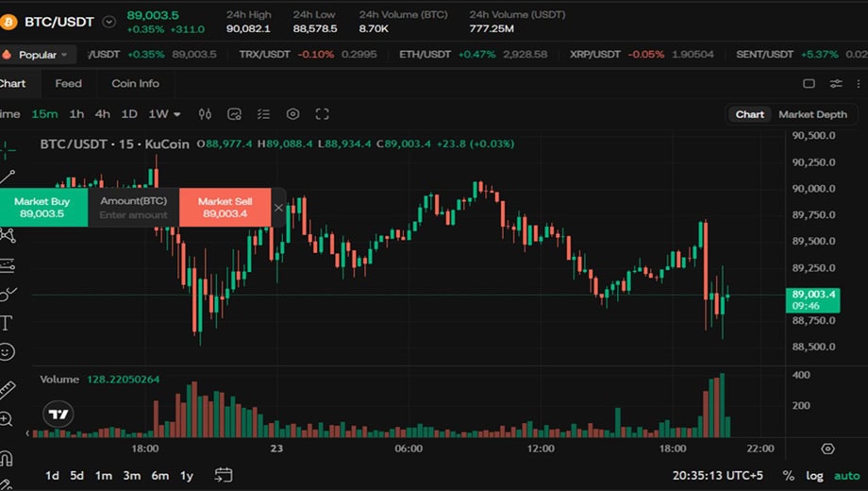Set chart range to 5d
Screen dimensions: 868x491
77,476
